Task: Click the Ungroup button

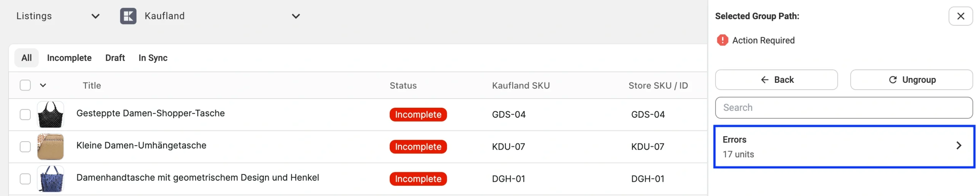Action: click(911, 80)
